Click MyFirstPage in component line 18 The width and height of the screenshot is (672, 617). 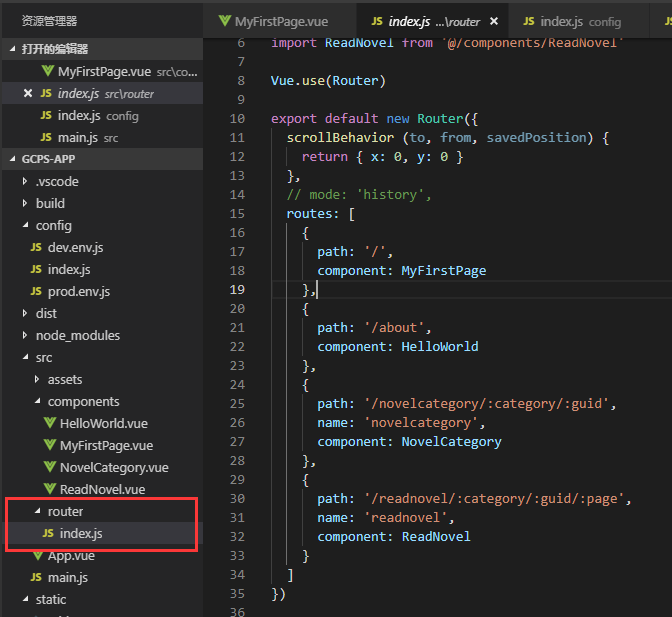coord(444,271)
